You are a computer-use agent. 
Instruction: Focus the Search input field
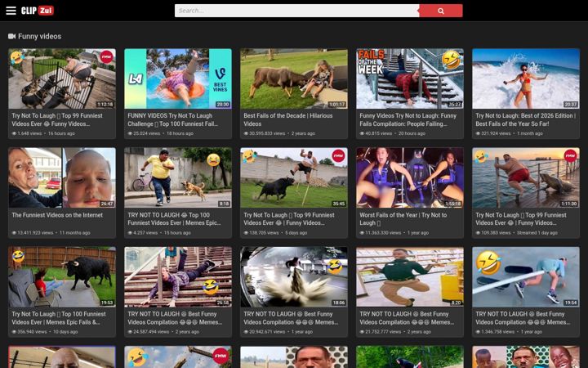[x=296, y=11]
